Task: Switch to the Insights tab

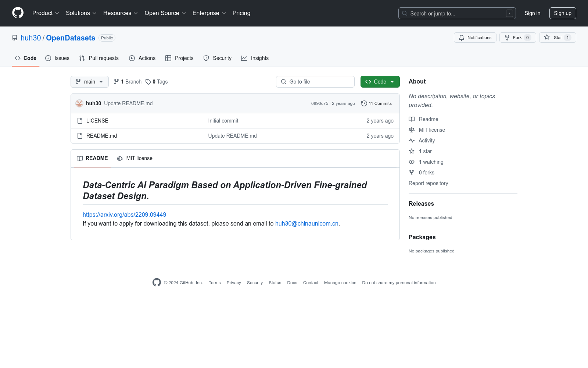Action: pyautogui.click(x=255, y=58)
